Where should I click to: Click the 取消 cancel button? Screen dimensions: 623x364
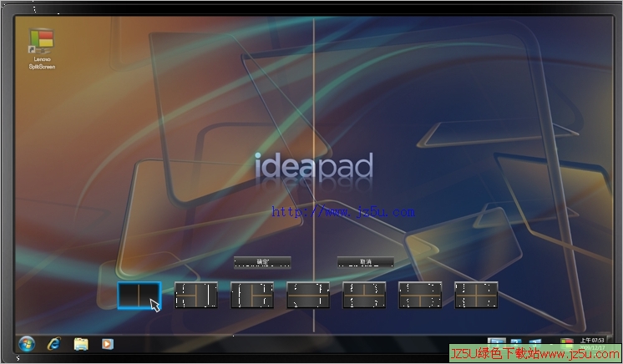point(366,262)
